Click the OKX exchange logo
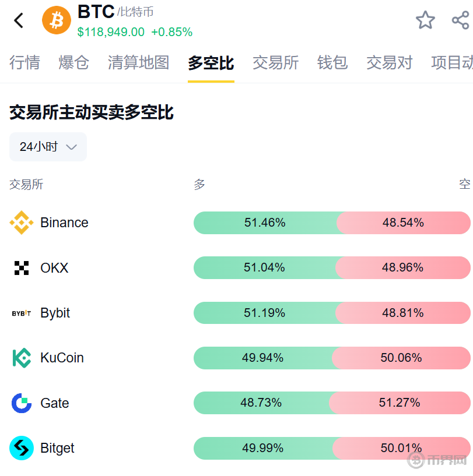This screenshot has width=473, height=476. point(22,268)
